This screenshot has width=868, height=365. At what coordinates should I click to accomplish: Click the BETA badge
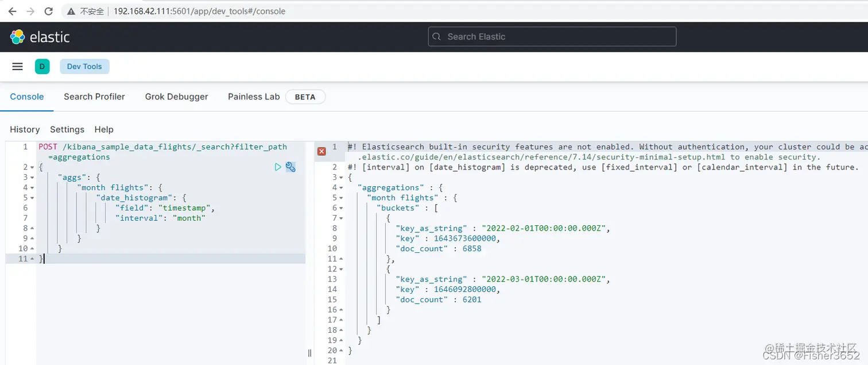tap(305, 97)
